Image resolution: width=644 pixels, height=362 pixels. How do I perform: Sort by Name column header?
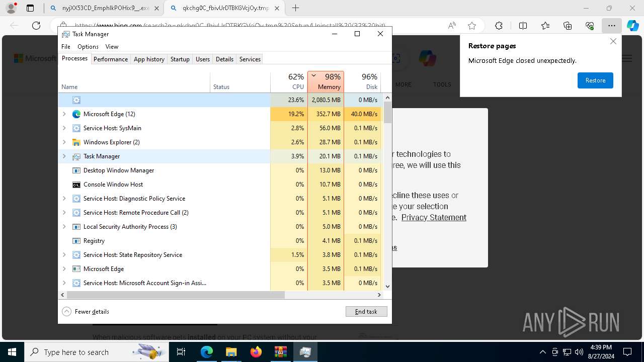[x=134, y=82]
